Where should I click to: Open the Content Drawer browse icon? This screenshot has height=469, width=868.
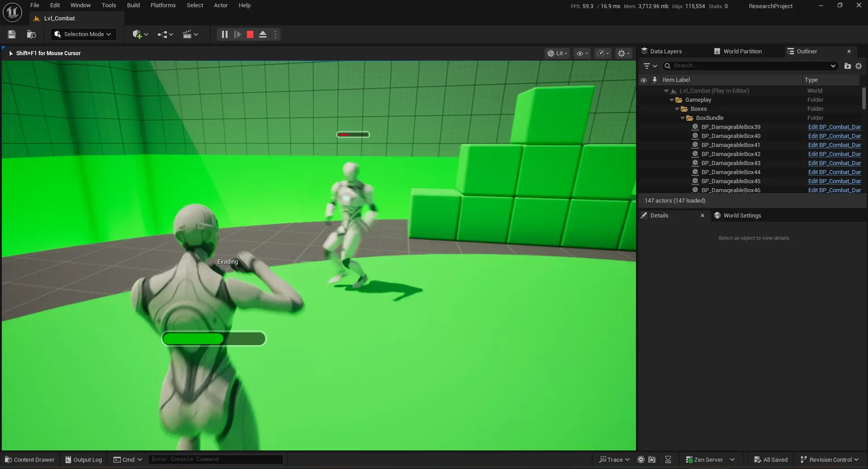click(31, 34)
